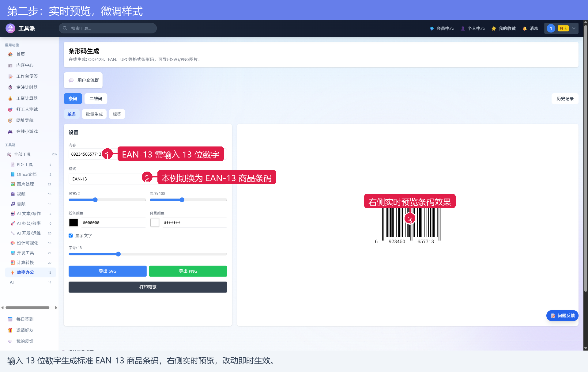Screen dimensions: 588x372
Task: Click the 图片处理 image icon
Action: point(13,184)
